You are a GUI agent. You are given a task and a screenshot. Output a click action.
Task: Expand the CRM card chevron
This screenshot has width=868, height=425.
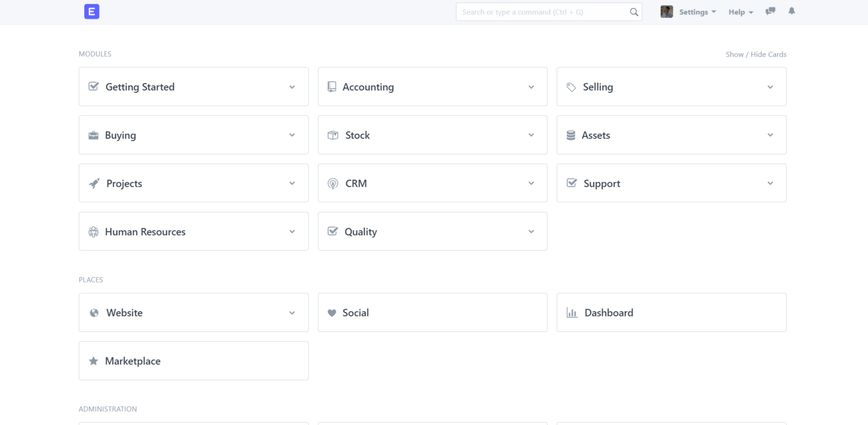531,184
